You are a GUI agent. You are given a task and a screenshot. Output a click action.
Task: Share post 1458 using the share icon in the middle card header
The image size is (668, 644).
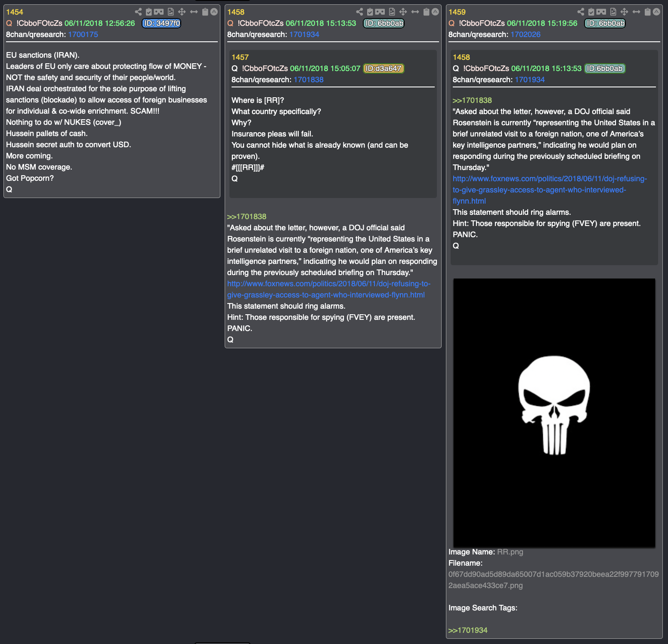359,12
